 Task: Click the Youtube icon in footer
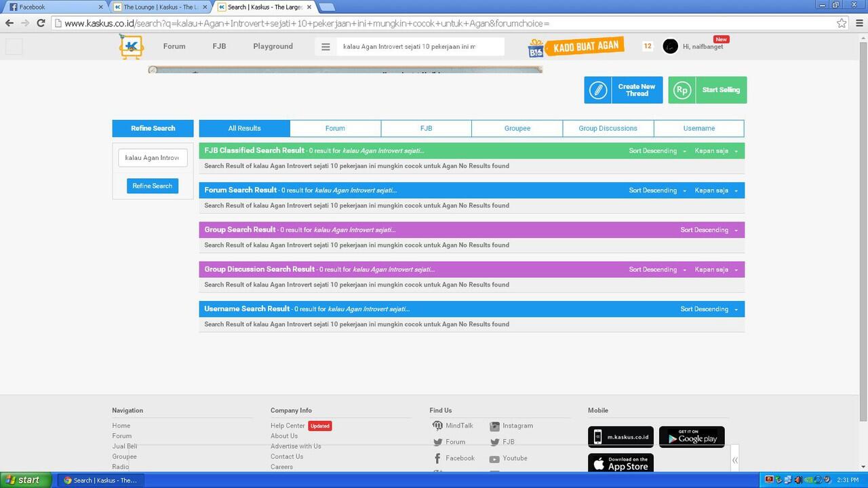click(494, 459)
